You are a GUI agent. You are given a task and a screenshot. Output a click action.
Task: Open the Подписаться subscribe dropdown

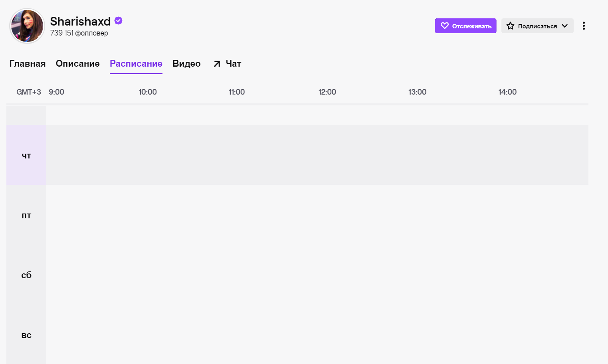click(537, 26)
